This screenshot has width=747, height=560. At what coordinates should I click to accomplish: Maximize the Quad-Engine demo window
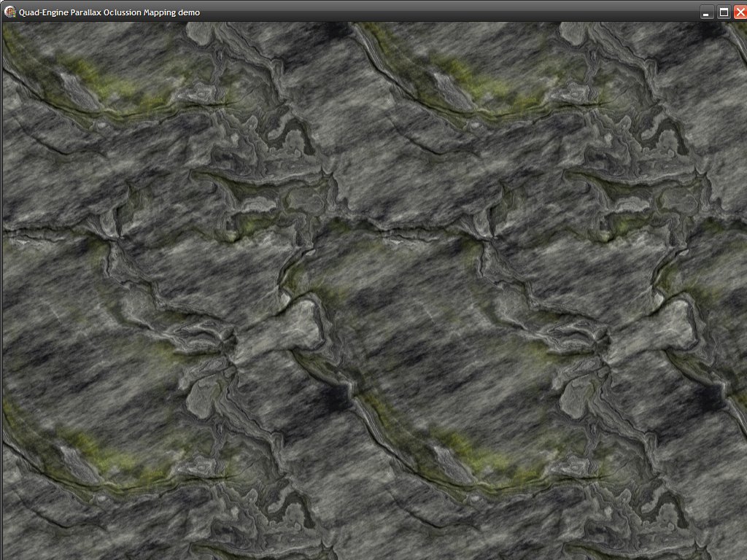coord(724,12)
